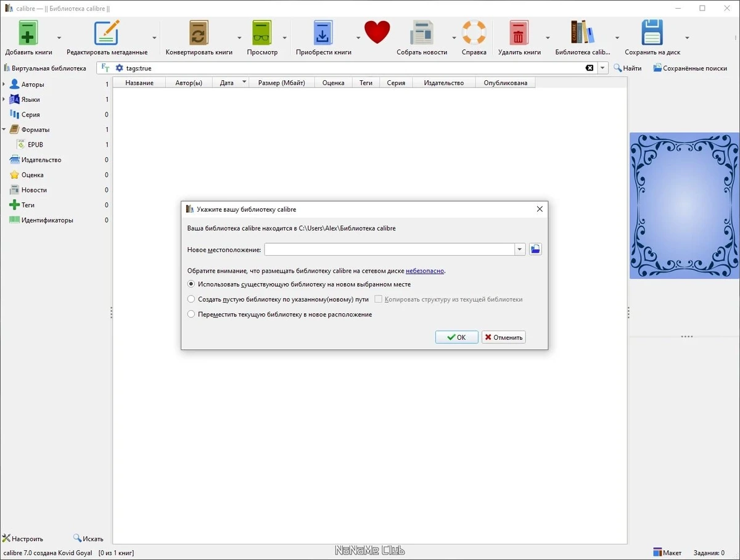The width and height of the screenshot is (740, 560).
Task: Click the blue book cover thumbnail
Action: click(684, 205)
